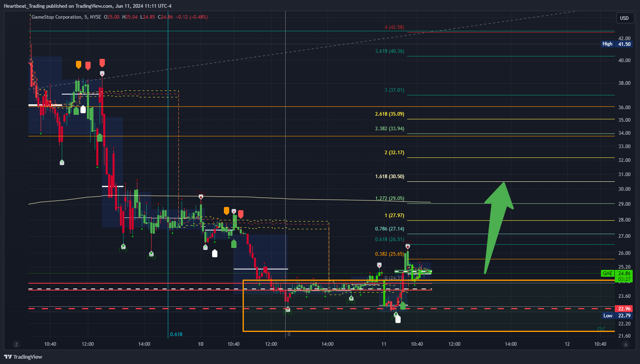Click the change value -0.12 (-0.48%)

192,17
